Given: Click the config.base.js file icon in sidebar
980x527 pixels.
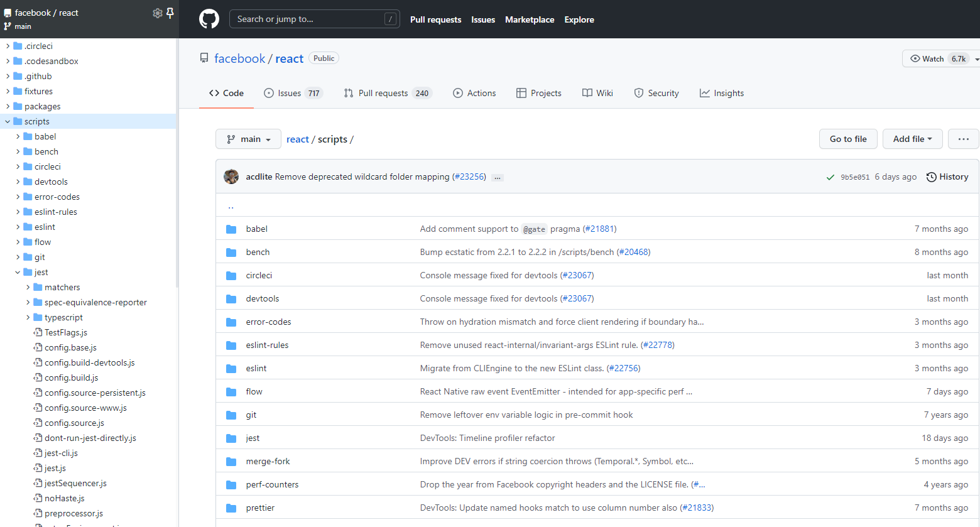Looking at the screenshot, I should click(x=38, y=347).
